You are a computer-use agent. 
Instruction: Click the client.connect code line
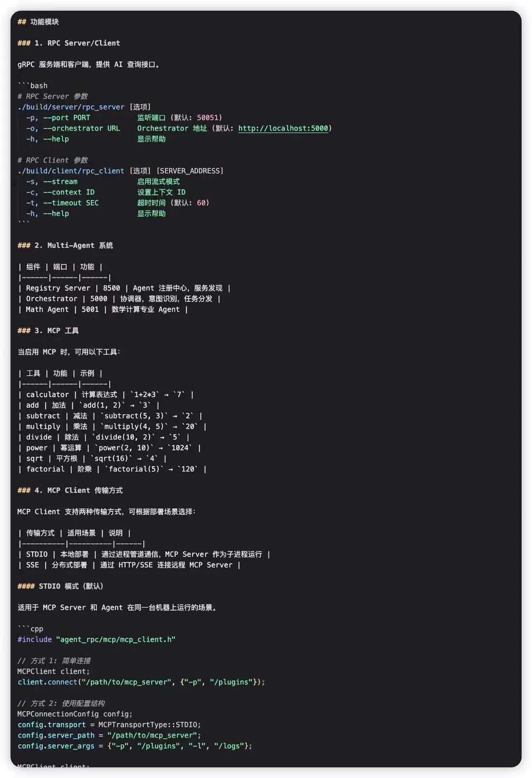click(141, 683)
